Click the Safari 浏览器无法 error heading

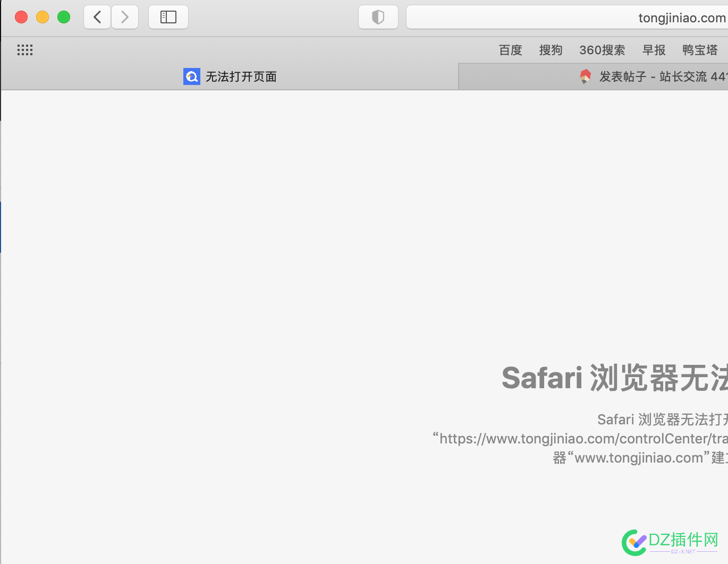pyautogui.click(x=615, y=378)
